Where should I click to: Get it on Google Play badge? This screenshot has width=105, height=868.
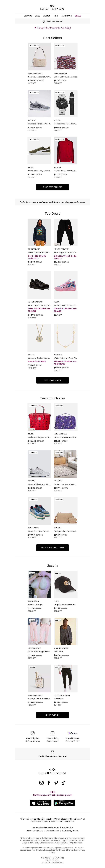point(64,803)
